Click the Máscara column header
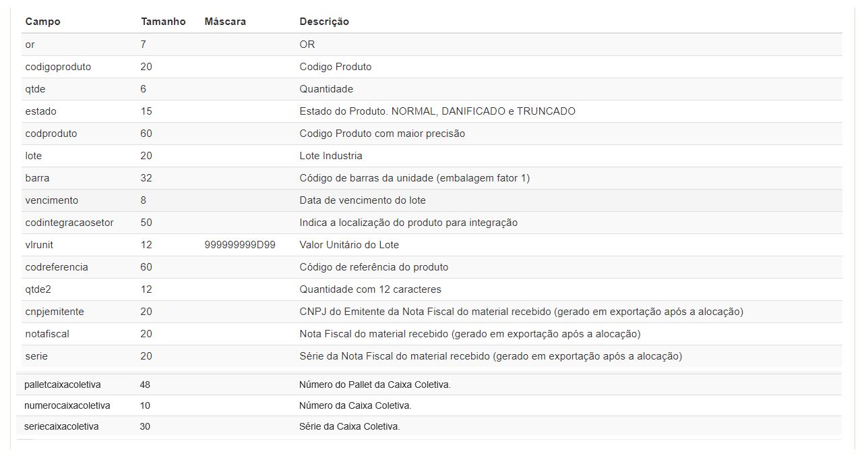 pyautogui.click(x=225, y=22)
